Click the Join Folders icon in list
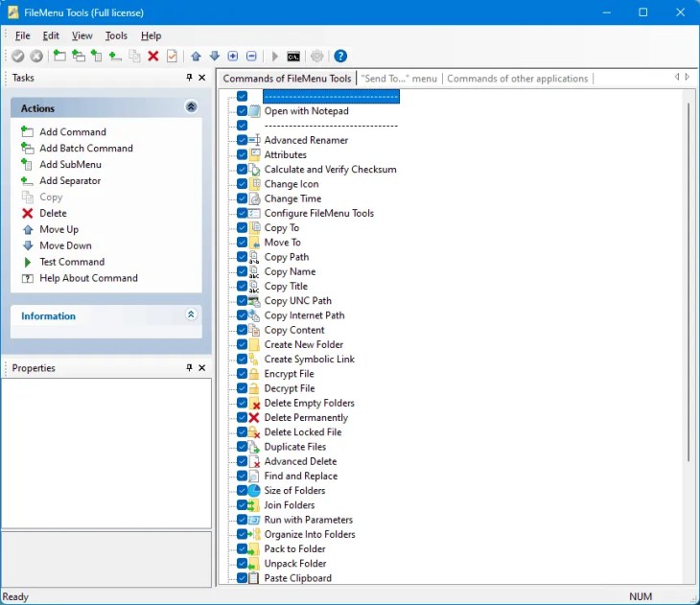Viewport: 700px width, 605px height. [x=253, y=505]
